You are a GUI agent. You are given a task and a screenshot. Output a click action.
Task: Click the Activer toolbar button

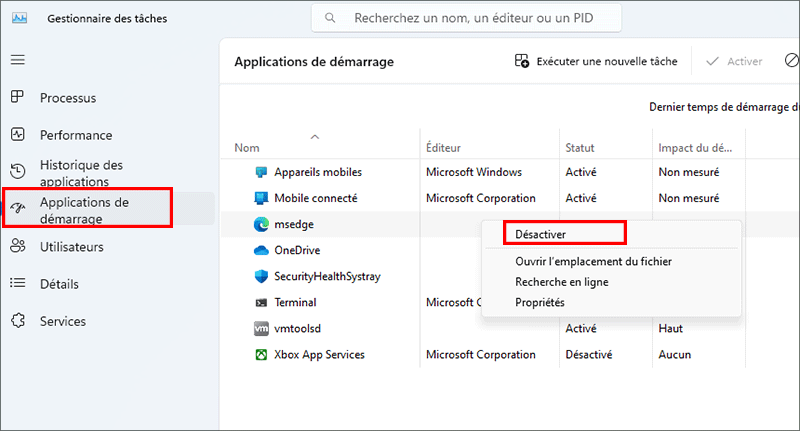734,62
